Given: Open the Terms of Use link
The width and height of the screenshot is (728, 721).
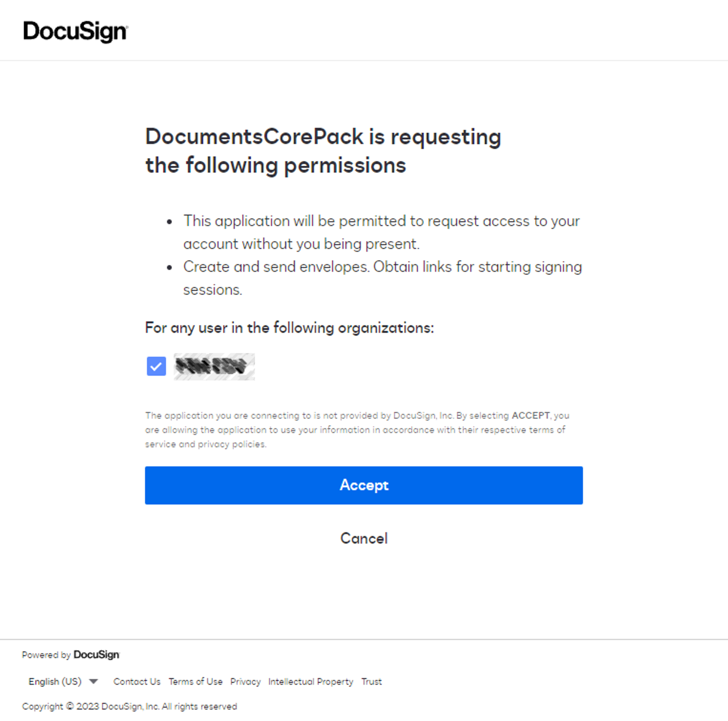Looking at the screenshot, I should pyautogui.click(x=195, y=681).
